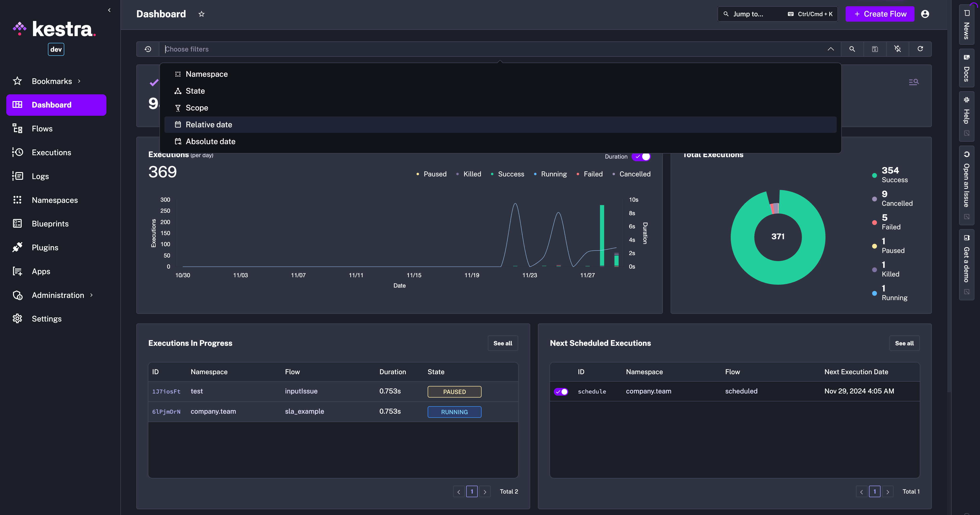Screen dimensions: 980x515
Task: Expand the Bookmarks sidebar section
Action: coord(52,81)
